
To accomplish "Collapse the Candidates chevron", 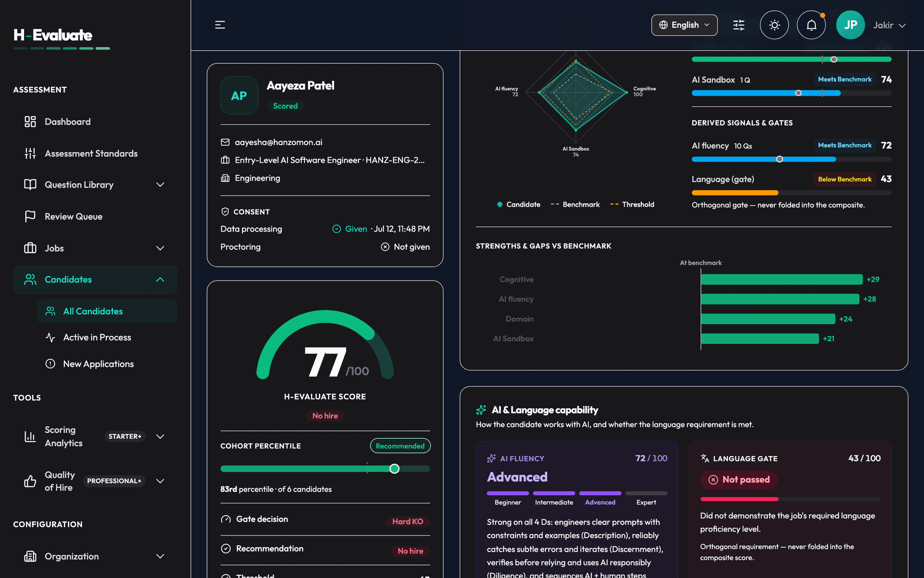I will tap(160, 280).
